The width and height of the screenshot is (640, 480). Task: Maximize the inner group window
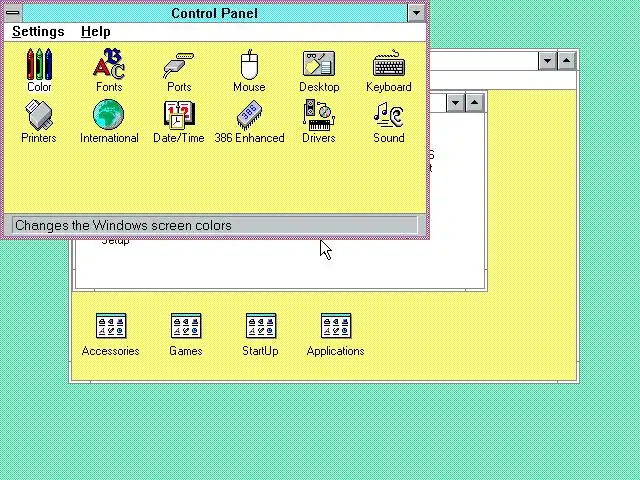[474, 102]
